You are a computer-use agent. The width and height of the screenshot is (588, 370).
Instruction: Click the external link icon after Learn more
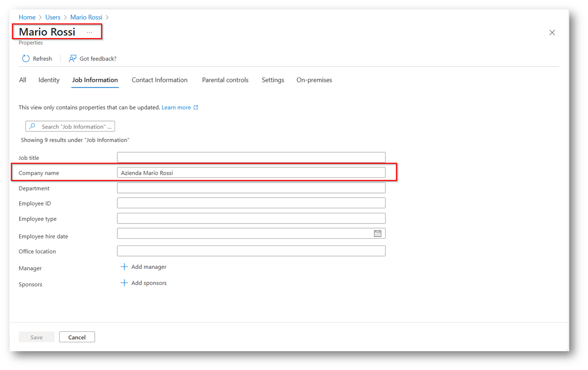coord(196,108)
